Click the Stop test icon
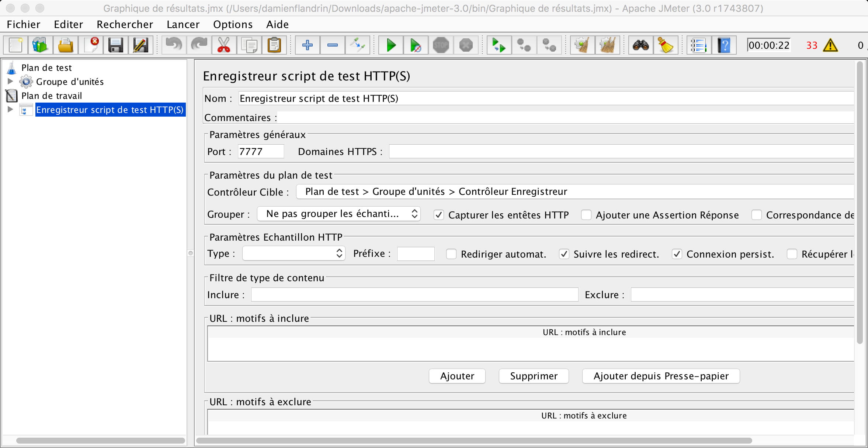 pyautogui.click(x=441, y=45)
